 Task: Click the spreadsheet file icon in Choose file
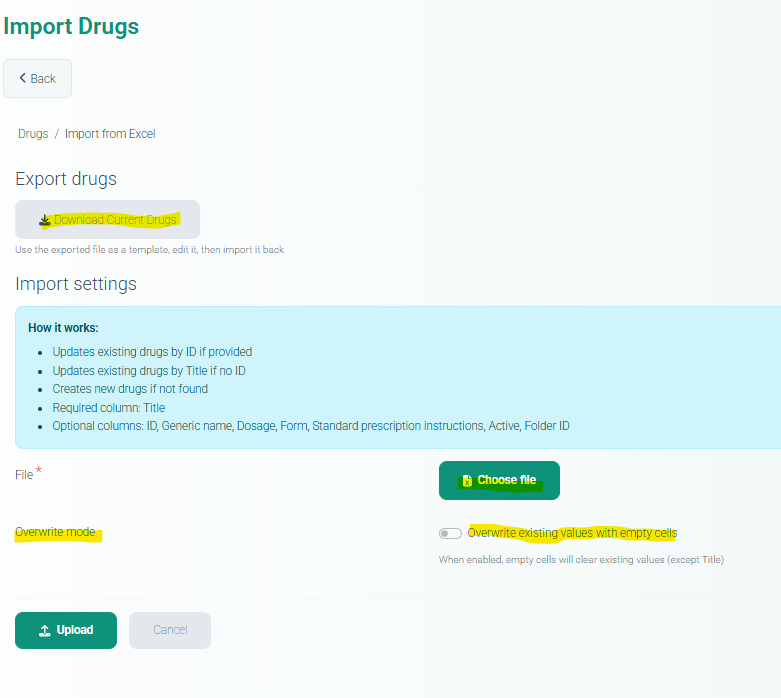[467, 481]
